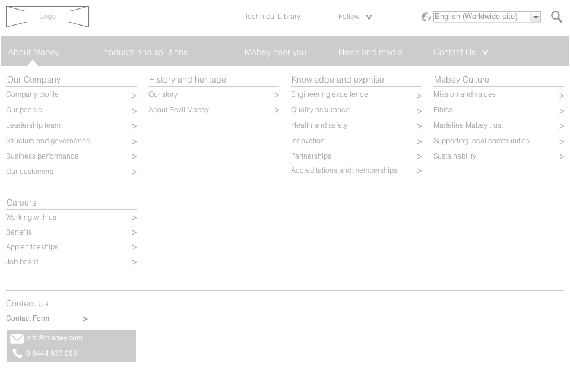Image resolution: width=570 pixels, height=392 pixels.
Task: Click arrow beside Job board
Action: click(x=134, y=262)
